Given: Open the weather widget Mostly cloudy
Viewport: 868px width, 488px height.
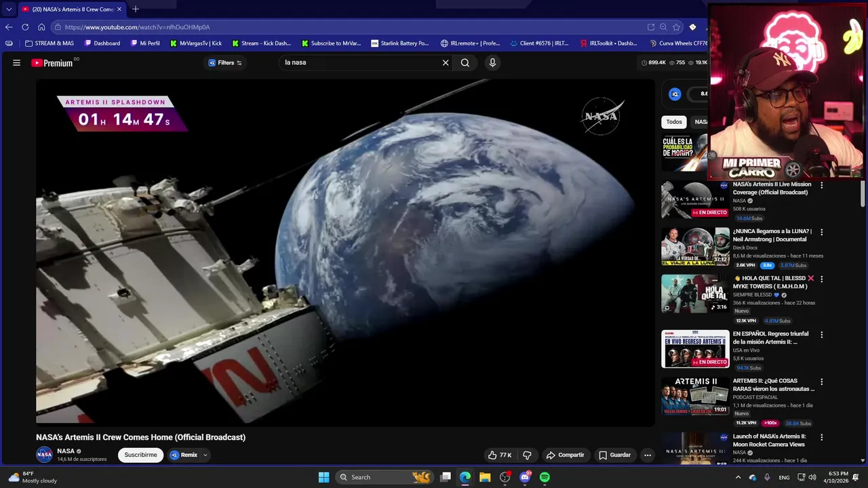Looking at the screenshot, I should pos(33,477).
